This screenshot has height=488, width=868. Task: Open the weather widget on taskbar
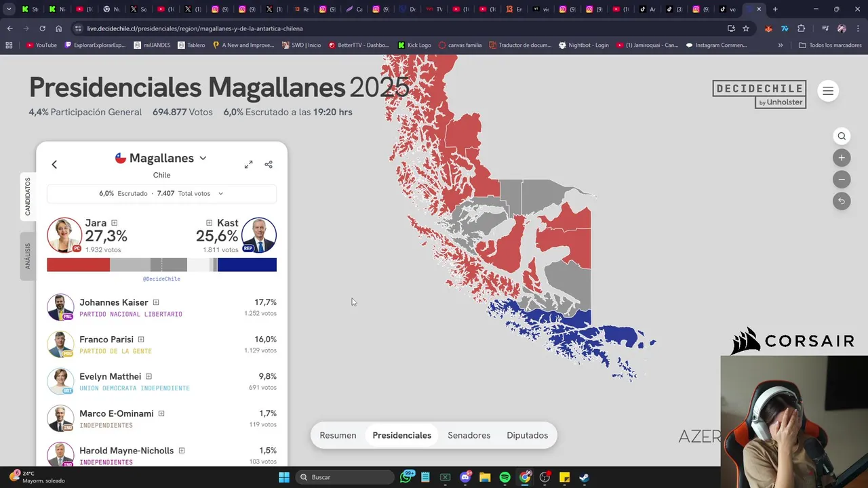tap(38, 477)
